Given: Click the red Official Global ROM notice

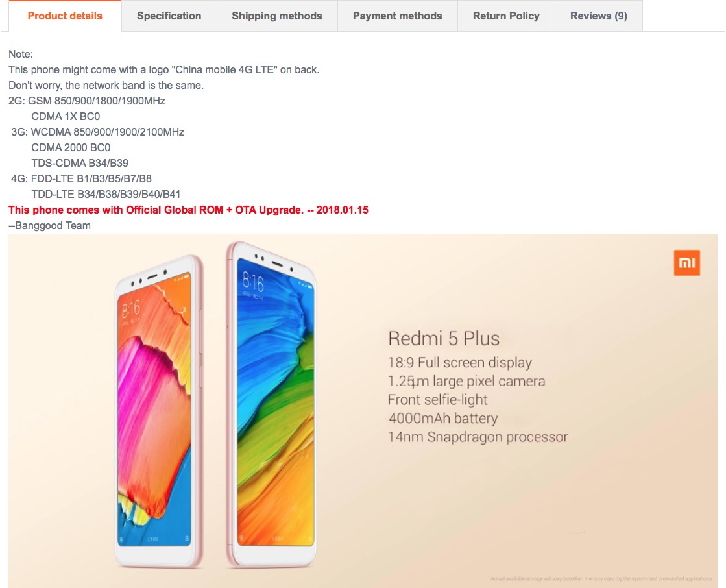Looking at the screenshot, I should tap(188, 210).
